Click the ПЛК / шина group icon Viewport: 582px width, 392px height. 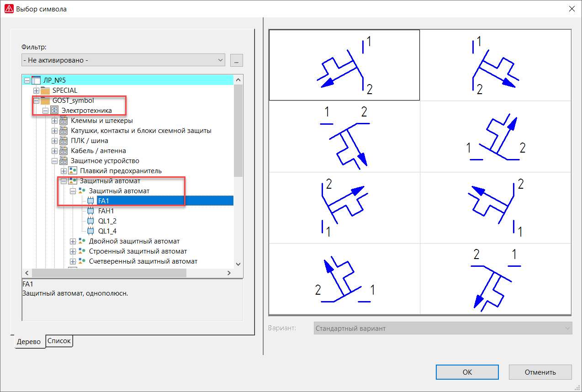click(63, 141)
